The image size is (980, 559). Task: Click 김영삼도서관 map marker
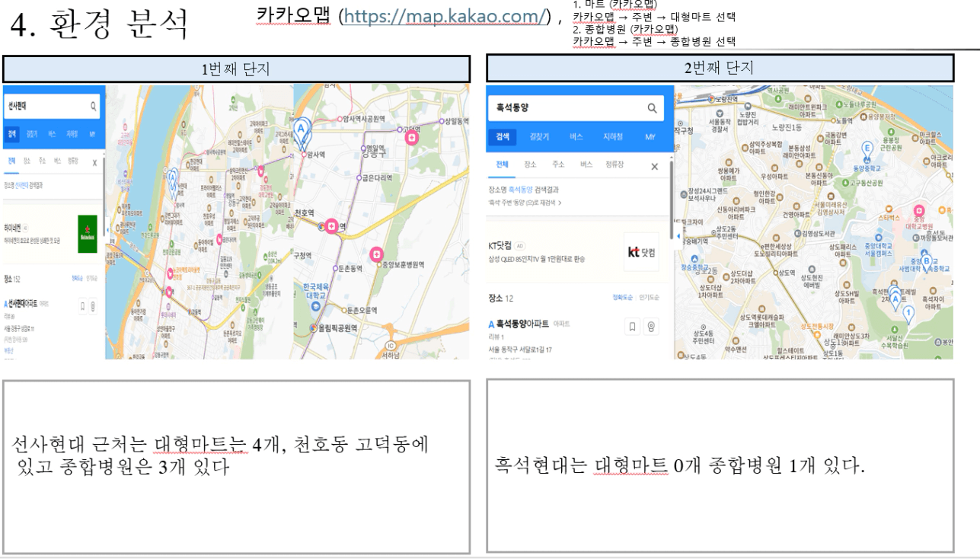(796, 234)
